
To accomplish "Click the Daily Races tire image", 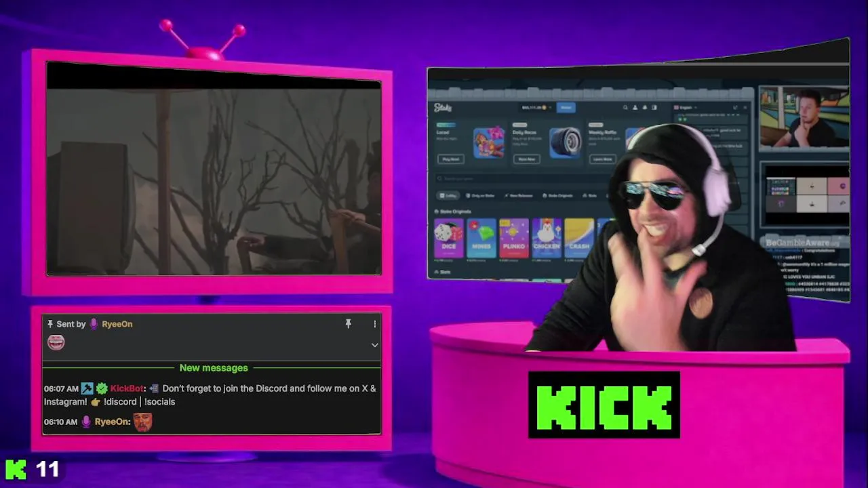I will point(565,142).
